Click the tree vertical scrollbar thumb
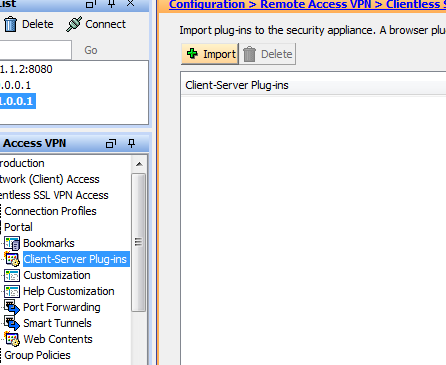Viewport: 446px width, 365px height. click(139, 242)
